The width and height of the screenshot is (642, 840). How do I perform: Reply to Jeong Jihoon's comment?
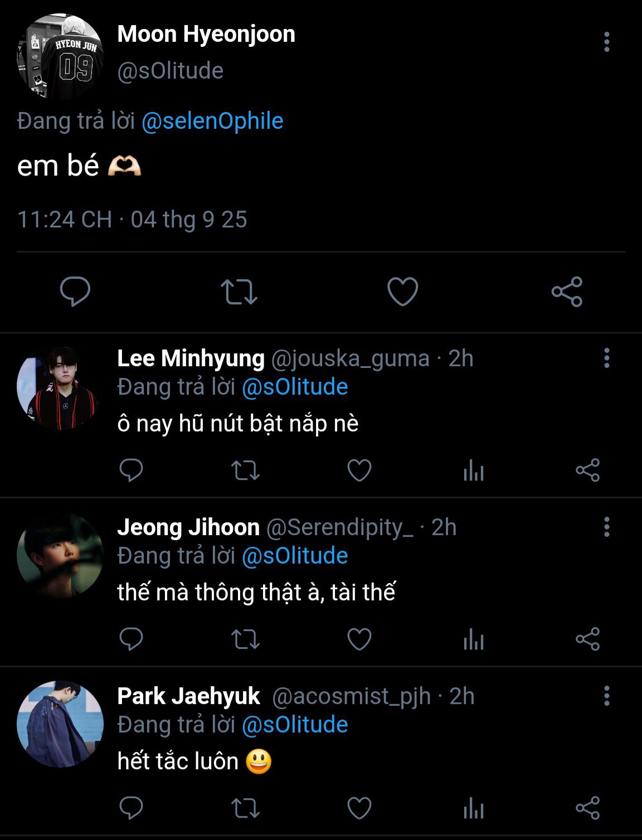(132, 639)
